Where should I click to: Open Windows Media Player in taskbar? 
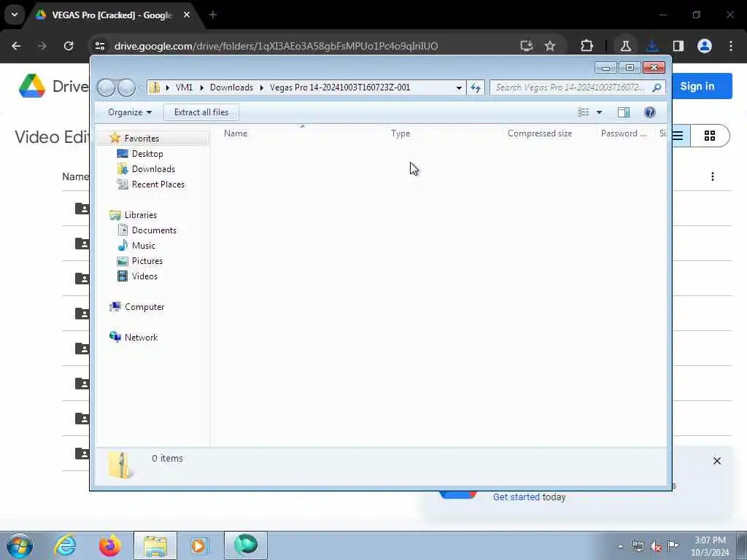coord(200,545)
